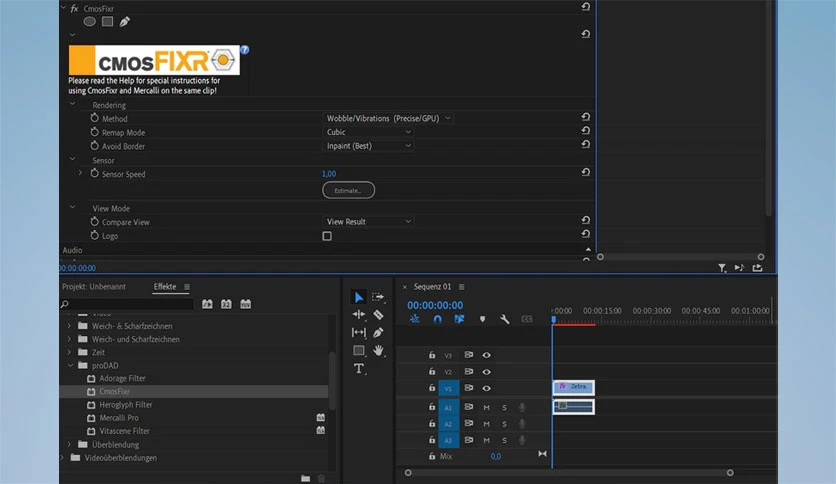Expand the Überblendung folder
836x484 pixels.
pyautogui.click(x=69, y=445)
